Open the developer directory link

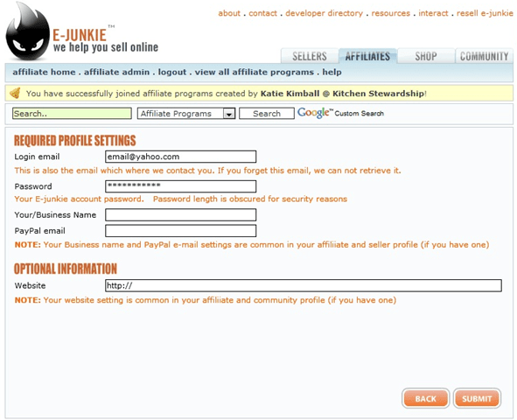[x=325, y=13]
